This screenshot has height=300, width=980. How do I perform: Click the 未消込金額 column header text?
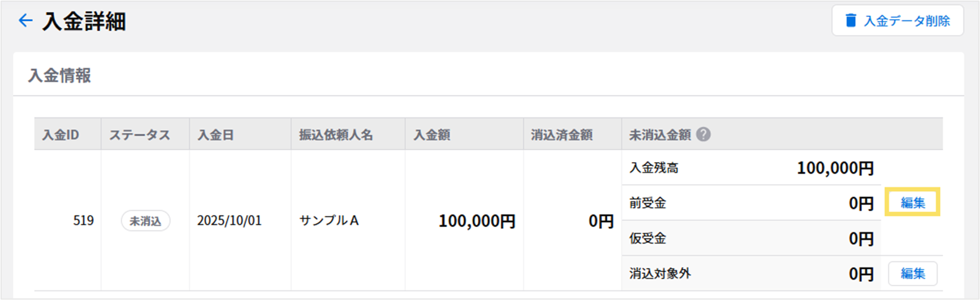point(660,135)
